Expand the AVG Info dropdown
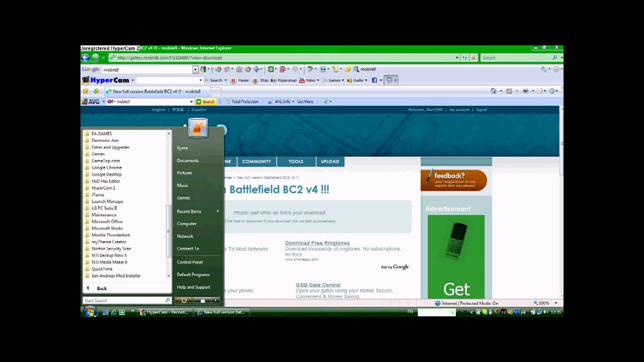644x362 pixels. pyautogui.click(x=293, y=102)
